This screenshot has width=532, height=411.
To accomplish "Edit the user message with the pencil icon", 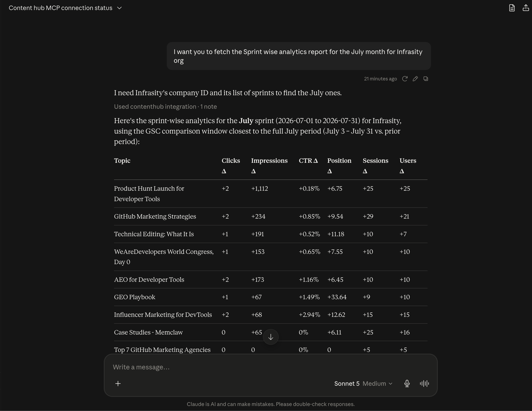I will tap(415, 79).
